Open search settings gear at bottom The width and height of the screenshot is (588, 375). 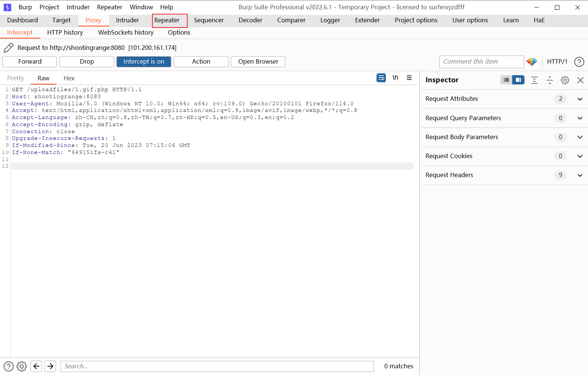pyautogui.click(x=22, y=366)
